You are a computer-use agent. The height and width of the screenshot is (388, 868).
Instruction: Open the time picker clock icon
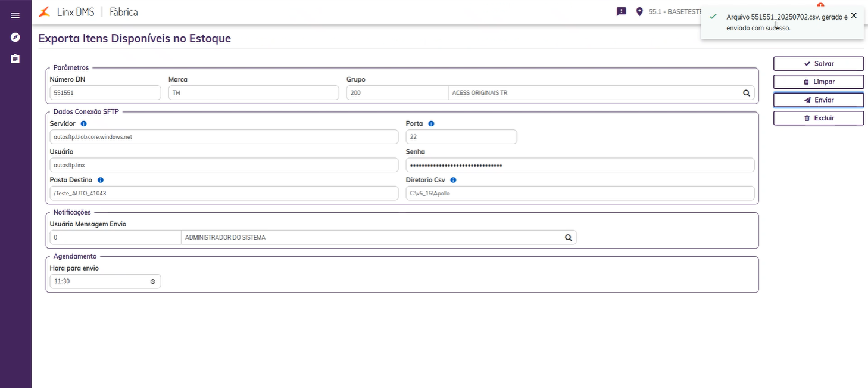click(152, 281)
